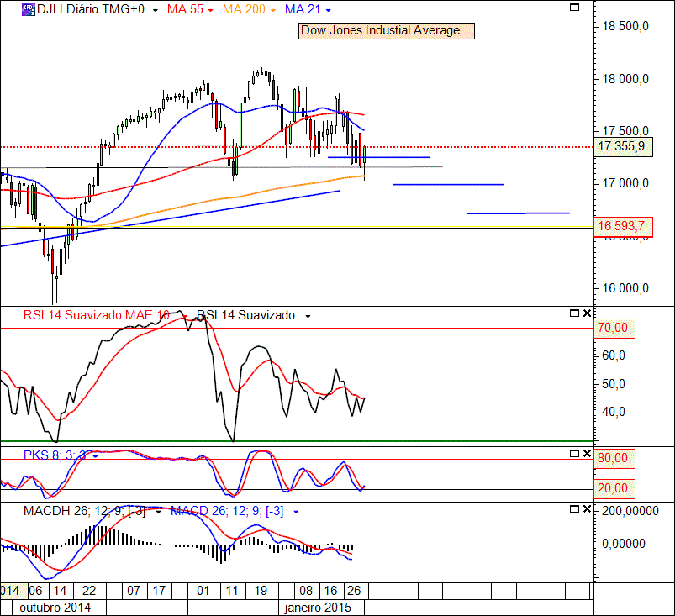This screenshot has height=616, width=675.
Task: Maximize the RSI 14 Suavizado panel
Action: click(x=574, y=313)
